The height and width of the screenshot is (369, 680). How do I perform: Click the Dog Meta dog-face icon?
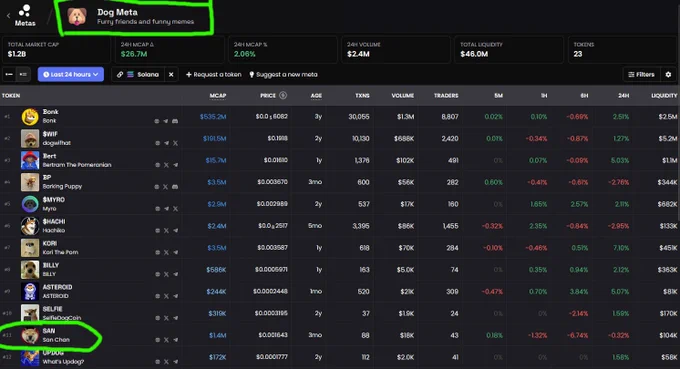[77, 17]
